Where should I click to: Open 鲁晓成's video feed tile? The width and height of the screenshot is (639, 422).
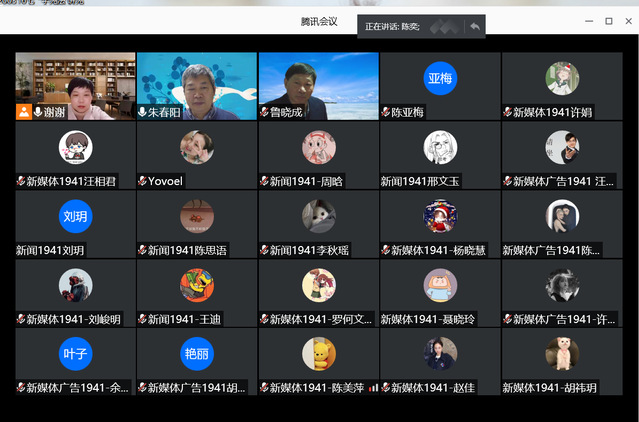318,78
